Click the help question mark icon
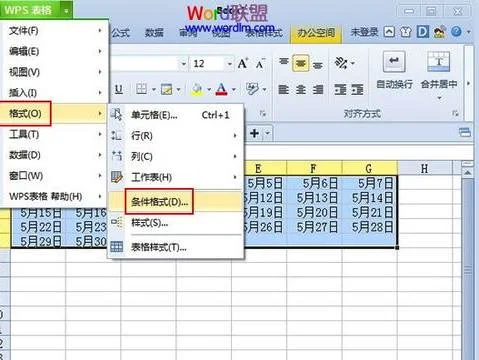This screenshot has width=479, height=360. click(x=456, y=32)
